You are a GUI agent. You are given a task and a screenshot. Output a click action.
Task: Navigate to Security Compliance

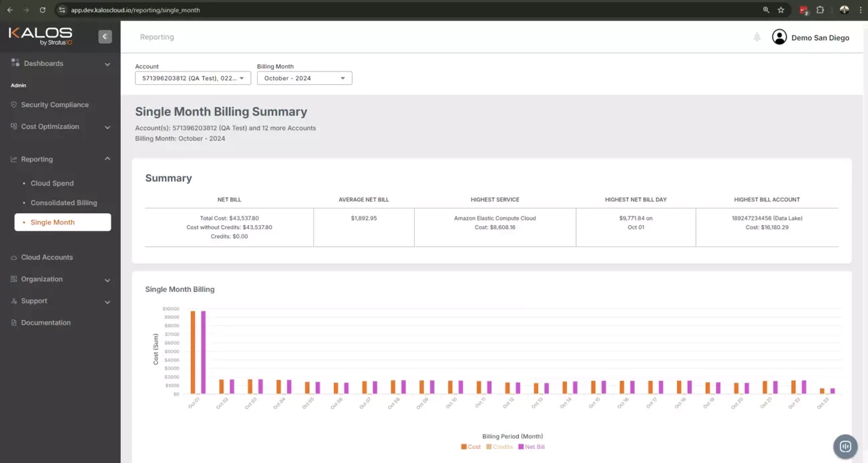[54, 105]
